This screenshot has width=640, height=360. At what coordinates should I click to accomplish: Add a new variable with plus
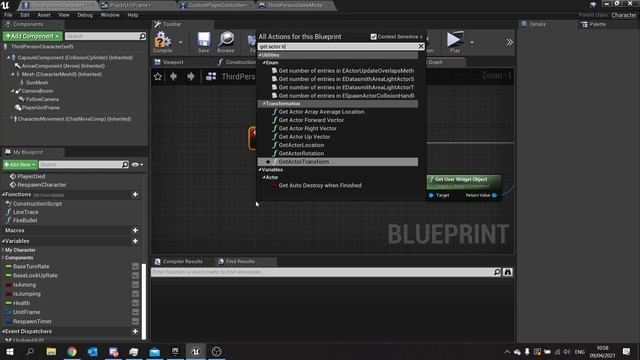pyautogui.click(x=135, y=241)
